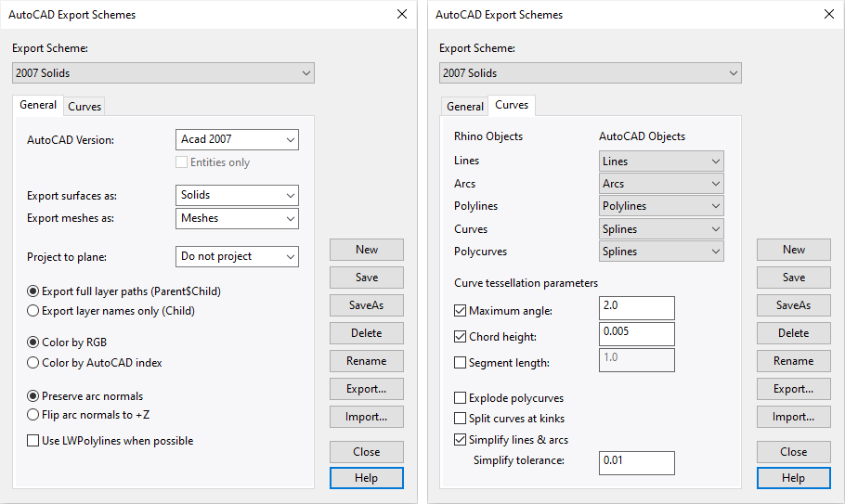
Task: Close the right AutoCAD Export Schemes window
Action: click(829, 14)
